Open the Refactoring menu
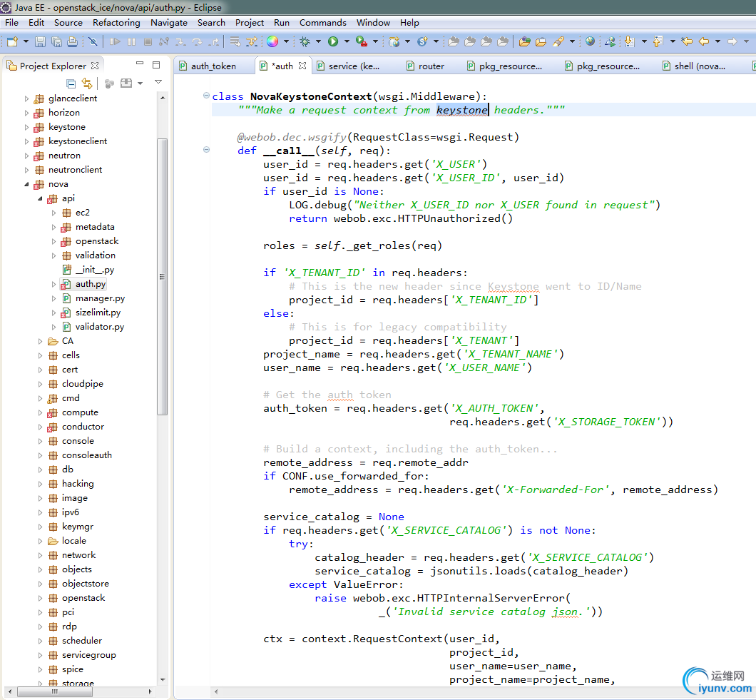Viewport: 756px width, 700px height. pyautogui.click(x=116, y=23)
